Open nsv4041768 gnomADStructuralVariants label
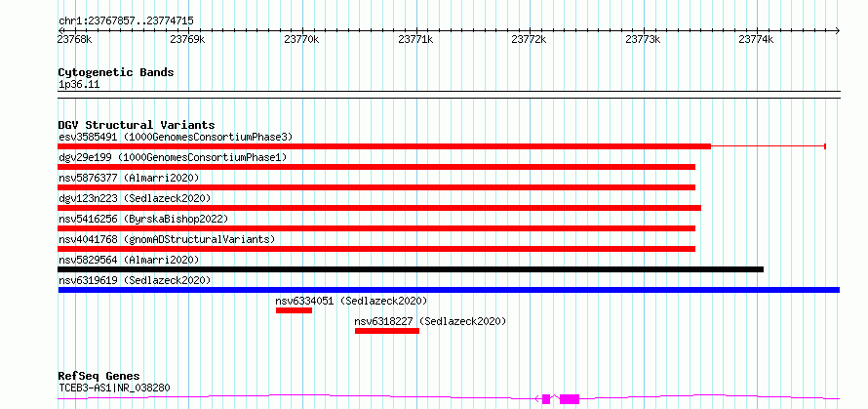This screenshot has height=409, width=868. [x=167, y=239]
